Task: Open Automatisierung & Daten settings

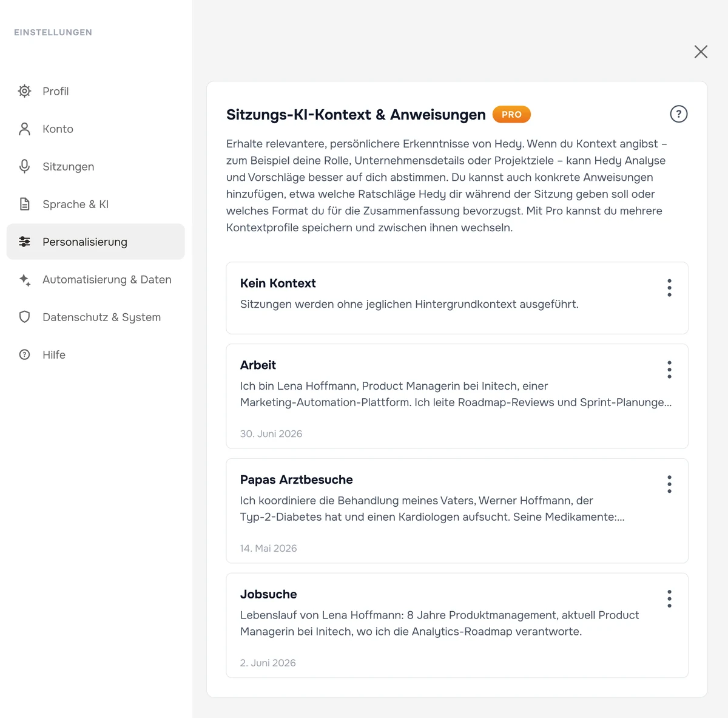Action: click(95, 279)
